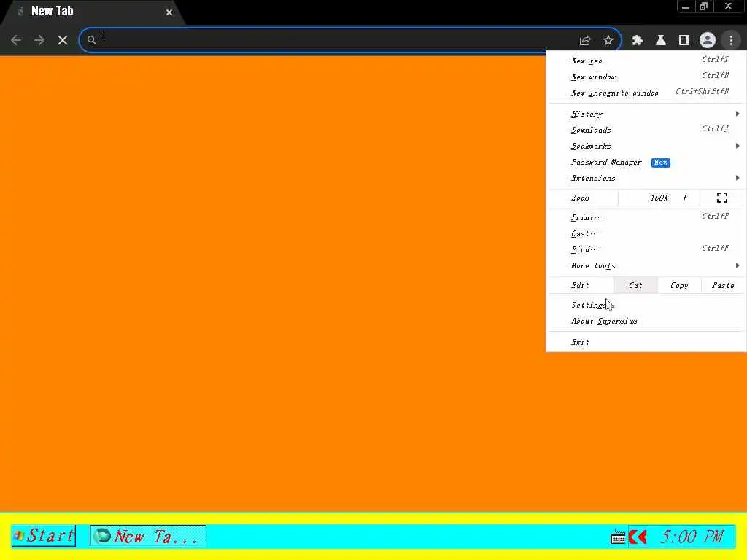Click the back navigation arrow

point(16,40)
